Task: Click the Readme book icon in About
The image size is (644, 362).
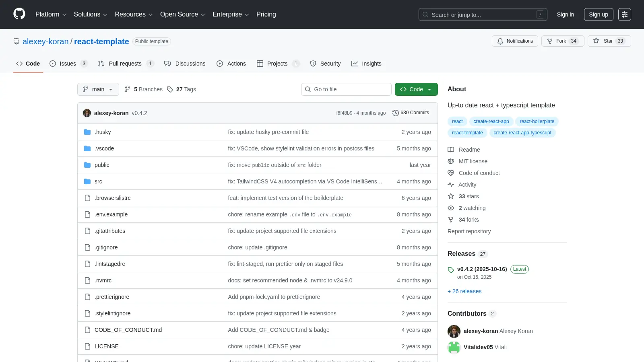Action: coord(451,150)
